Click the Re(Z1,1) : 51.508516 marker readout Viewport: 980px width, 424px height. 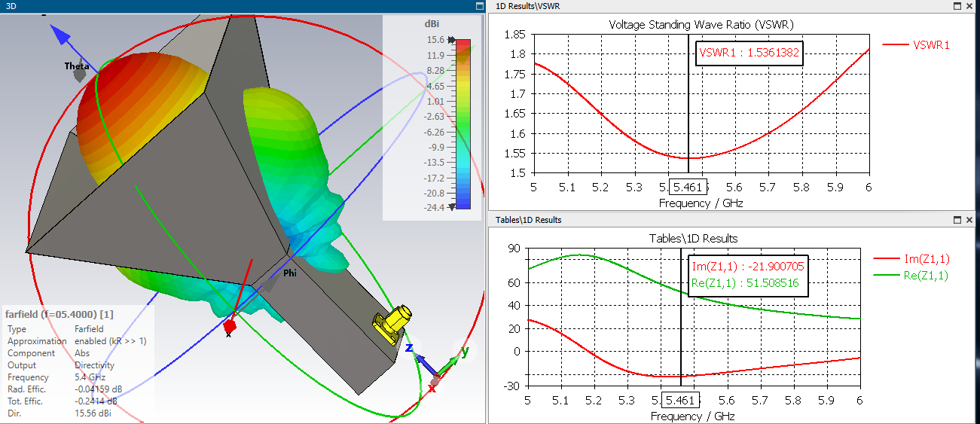click(x=744, y=284)
